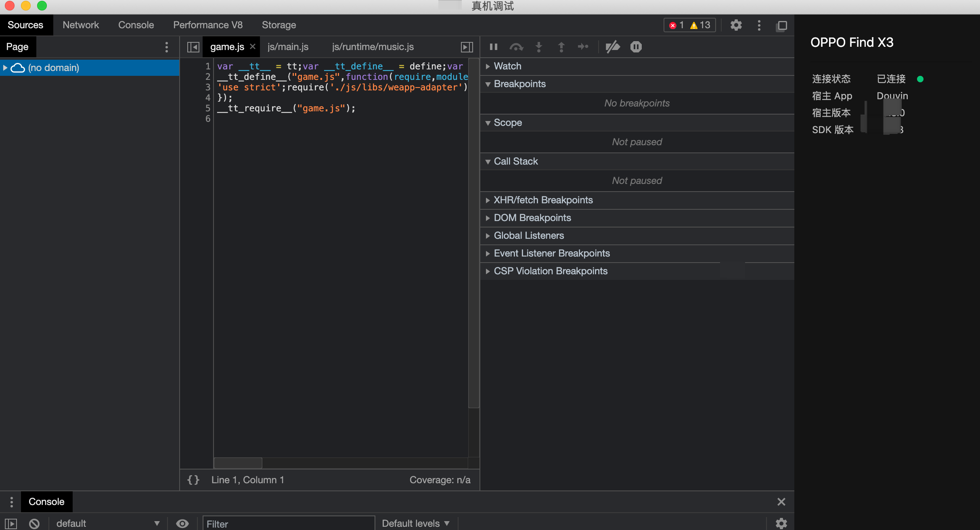980x530 pixels.
Task: Toggle pause on exceptions
Action: tap(636, 47)
